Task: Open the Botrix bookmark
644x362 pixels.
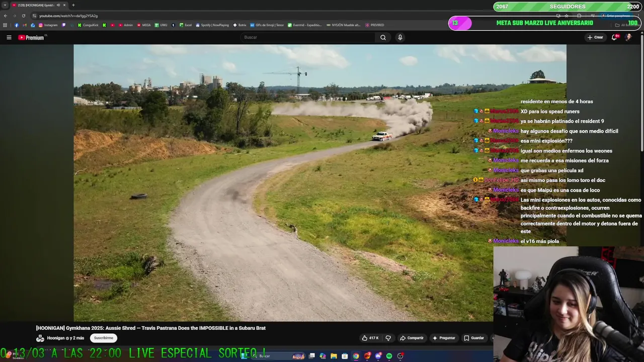Action: click(x=239, y=25)
